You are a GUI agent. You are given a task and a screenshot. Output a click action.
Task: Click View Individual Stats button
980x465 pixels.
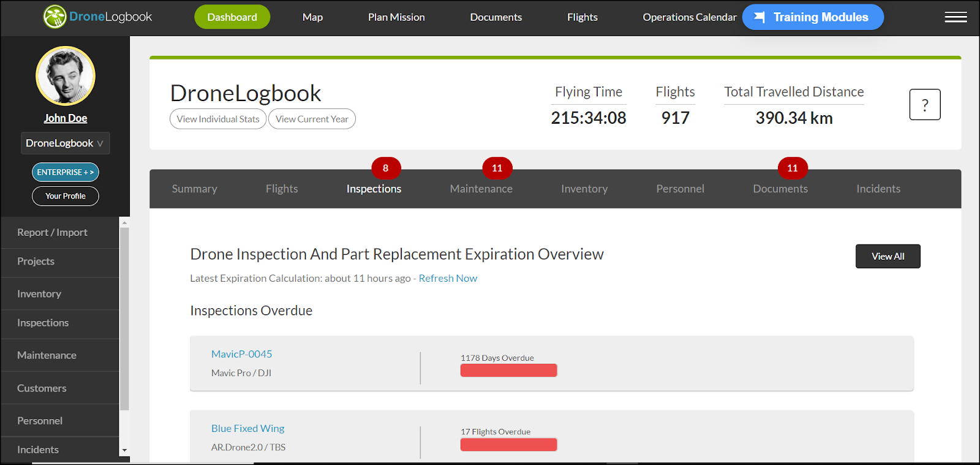pos(218,119)
